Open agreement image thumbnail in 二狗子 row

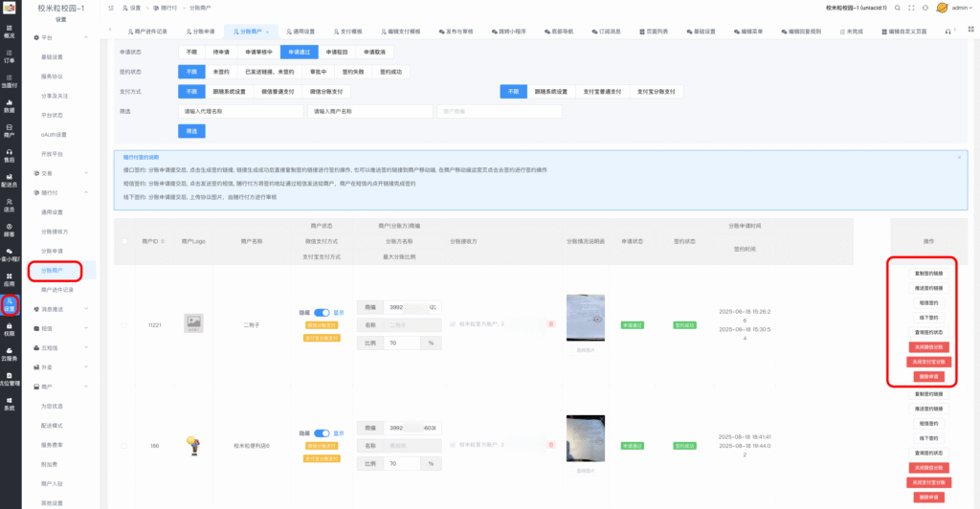point(586,318)
